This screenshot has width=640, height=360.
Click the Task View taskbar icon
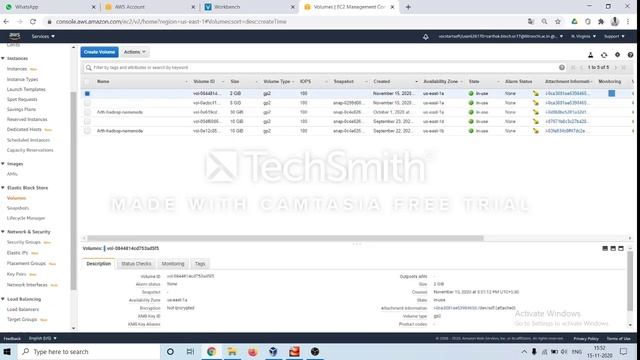pos(190,351)
